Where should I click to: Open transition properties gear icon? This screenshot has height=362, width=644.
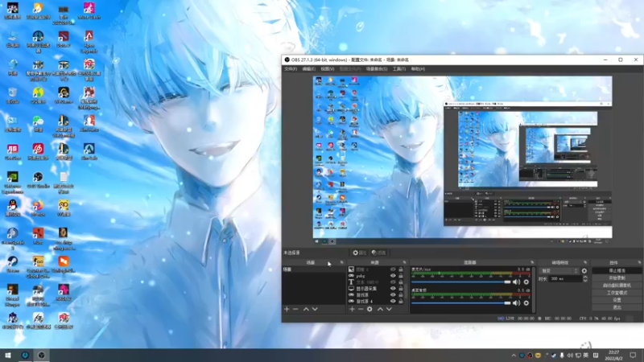click(584, 271)
